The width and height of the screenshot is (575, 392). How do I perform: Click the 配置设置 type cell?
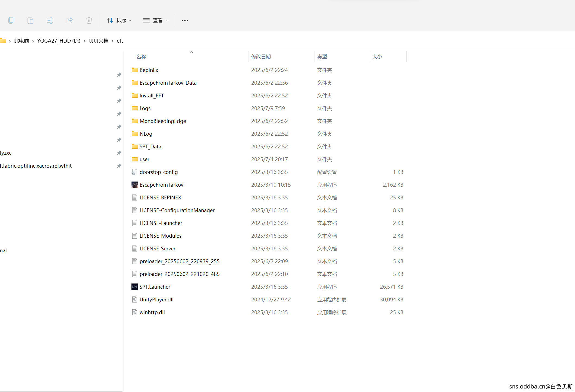point(327,172)
